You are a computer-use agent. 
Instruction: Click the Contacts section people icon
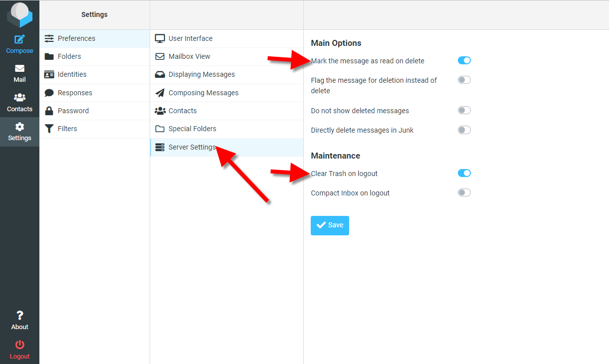coord(160,111)
